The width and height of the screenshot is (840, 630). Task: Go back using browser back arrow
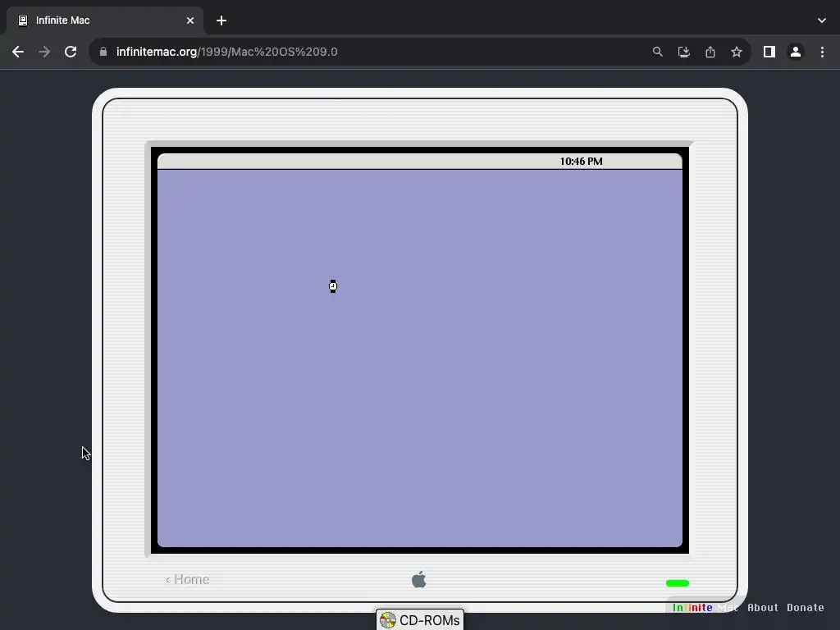[18, 52]
